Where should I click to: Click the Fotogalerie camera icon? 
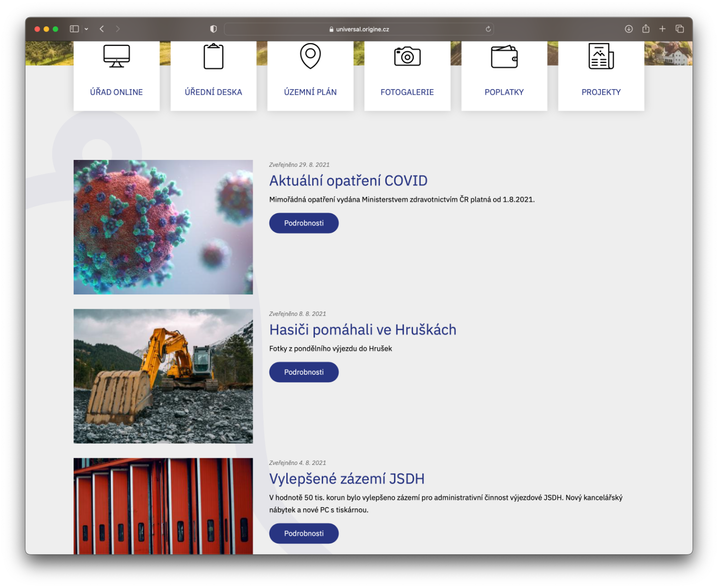(x=407, y=56)
